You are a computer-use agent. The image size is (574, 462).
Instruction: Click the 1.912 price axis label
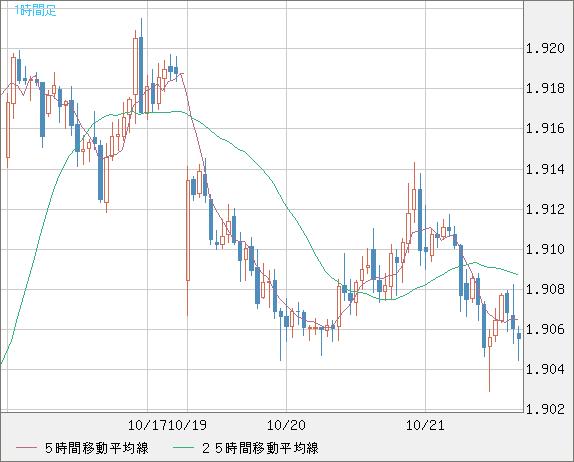click(x=545, y=209)
